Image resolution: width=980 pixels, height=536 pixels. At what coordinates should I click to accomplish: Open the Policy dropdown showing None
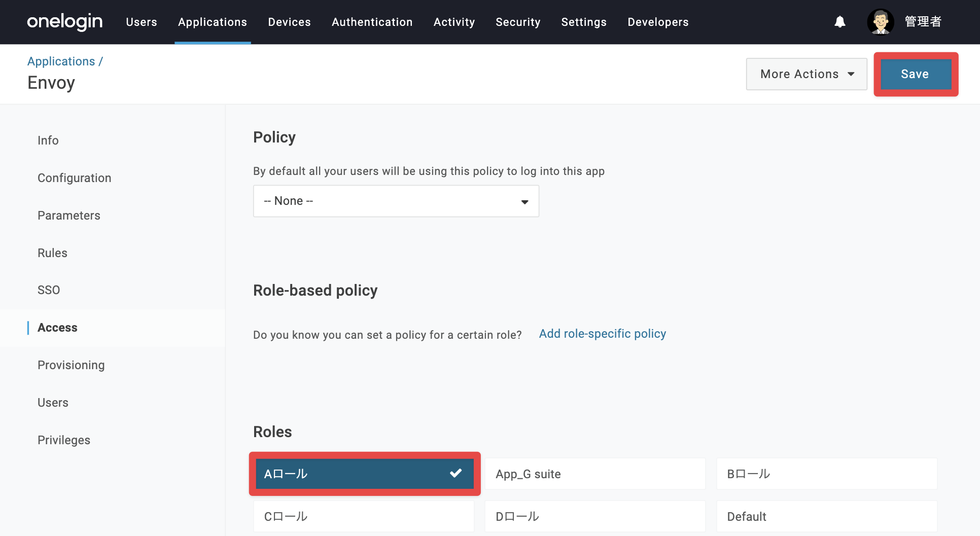tap(396, 201)
